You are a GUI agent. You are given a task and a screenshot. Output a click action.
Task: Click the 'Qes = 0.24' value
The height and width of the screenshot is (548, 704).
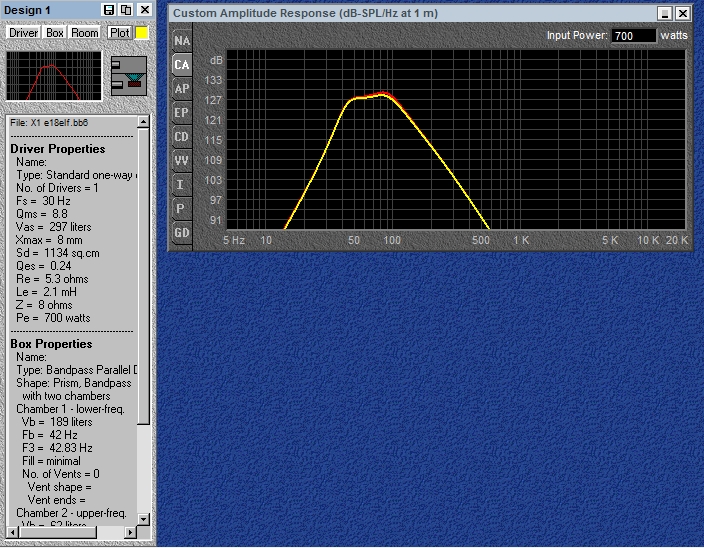44,266
